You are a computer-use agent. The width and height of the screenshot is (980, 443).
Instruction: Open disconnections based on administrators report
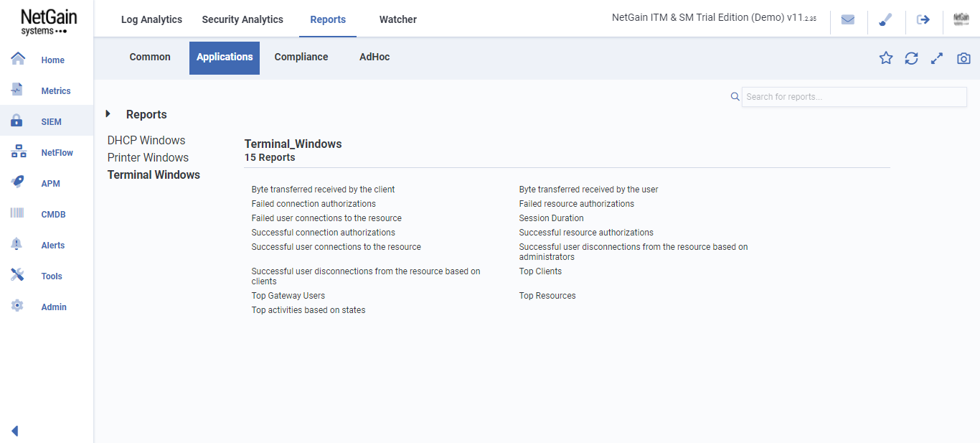point(633,252)
